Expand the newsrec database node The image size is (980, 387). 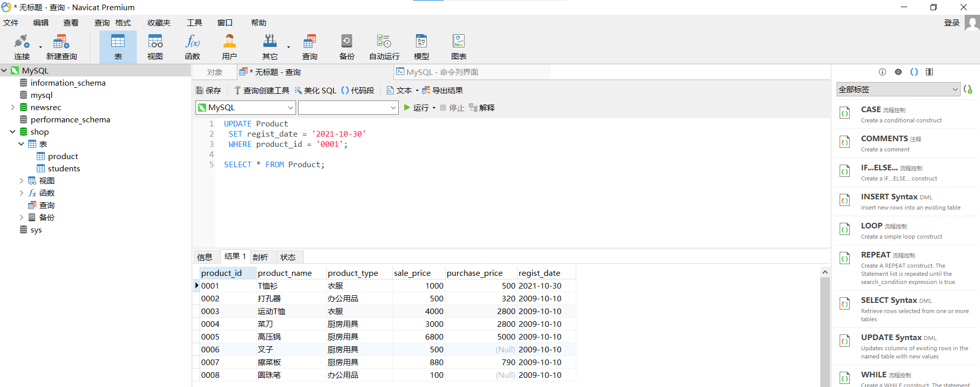[13, 108]
